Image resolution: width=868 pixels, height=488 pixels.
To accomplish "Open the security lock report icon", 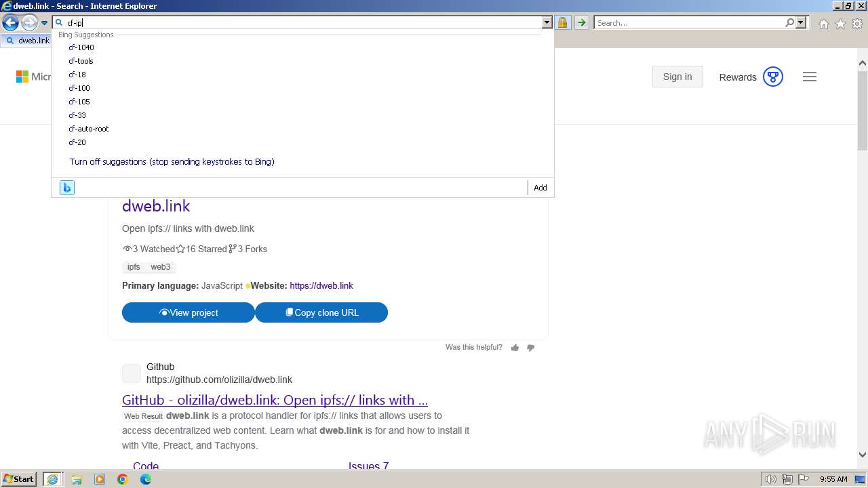I will 562,22.
